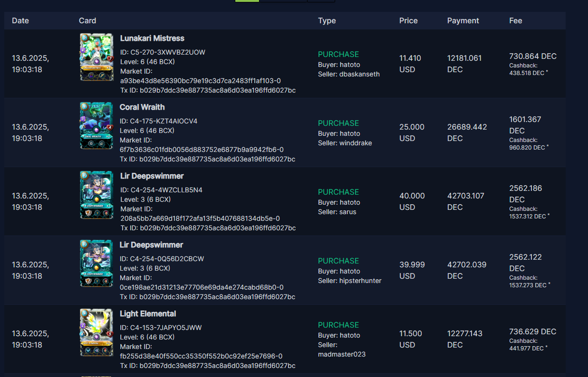588x377 pixels.
Task: Select seller name sarus
Action: 348,212
